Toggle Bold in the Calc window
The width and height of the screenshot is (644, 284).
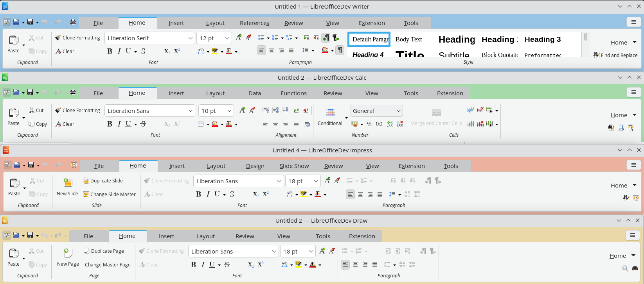tap(110, 124)
